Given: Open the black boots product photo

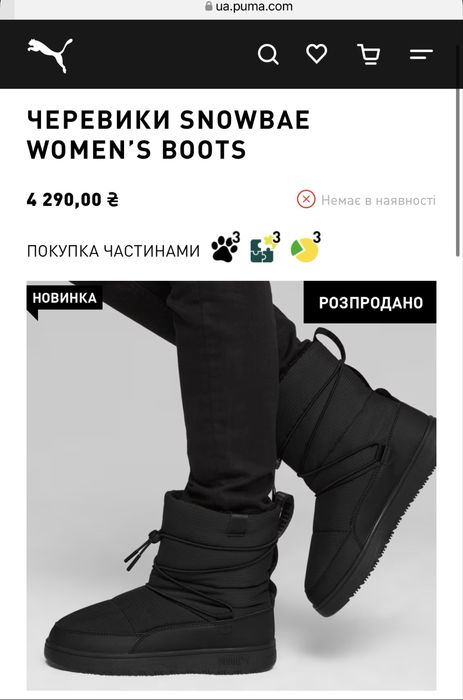Looking at the screenshot, I should pyautogui.click(x=231, y=486).
